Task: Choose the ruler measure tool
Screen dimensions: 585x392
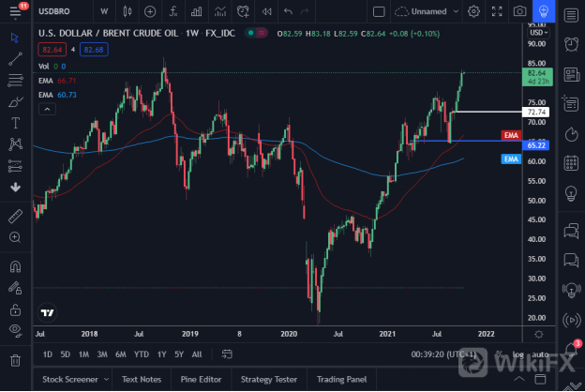Action: [x=15, y=217]
